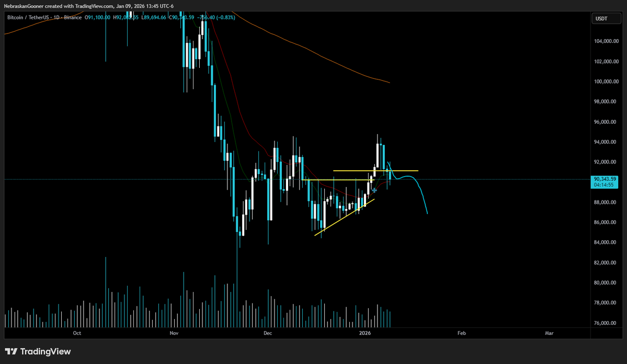Click the 86,000.00 price axis label
This screenshot has height=364, width=627.
[x=605, y=222]
